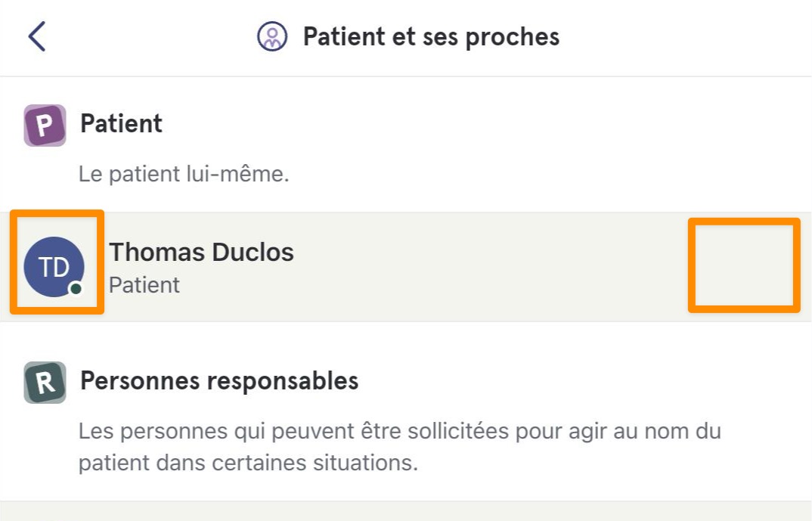Click the responsible persons description paragraph

(400, 446)
